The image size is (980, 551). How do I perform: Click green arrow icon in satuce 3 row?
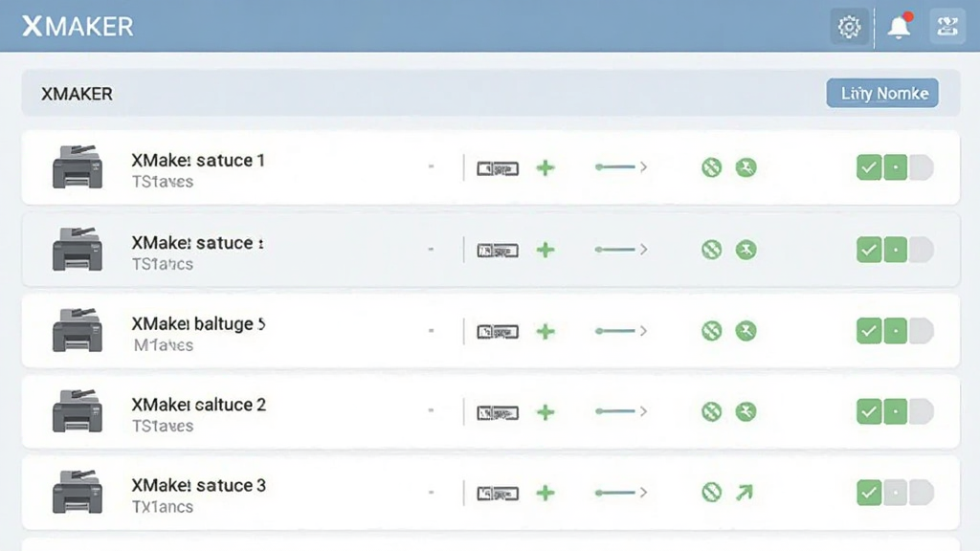tap(745, 493)
